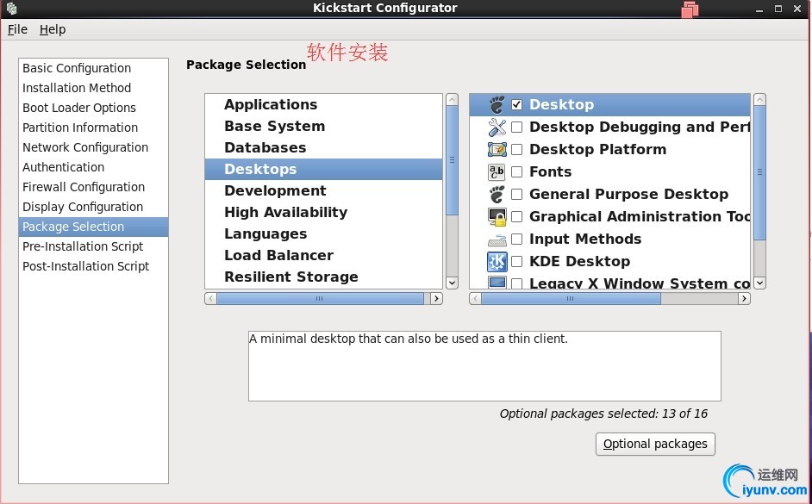This screenshot has width=812, height=504.
Task: Select the KDE Desktop row label
Action: [579, 261]
